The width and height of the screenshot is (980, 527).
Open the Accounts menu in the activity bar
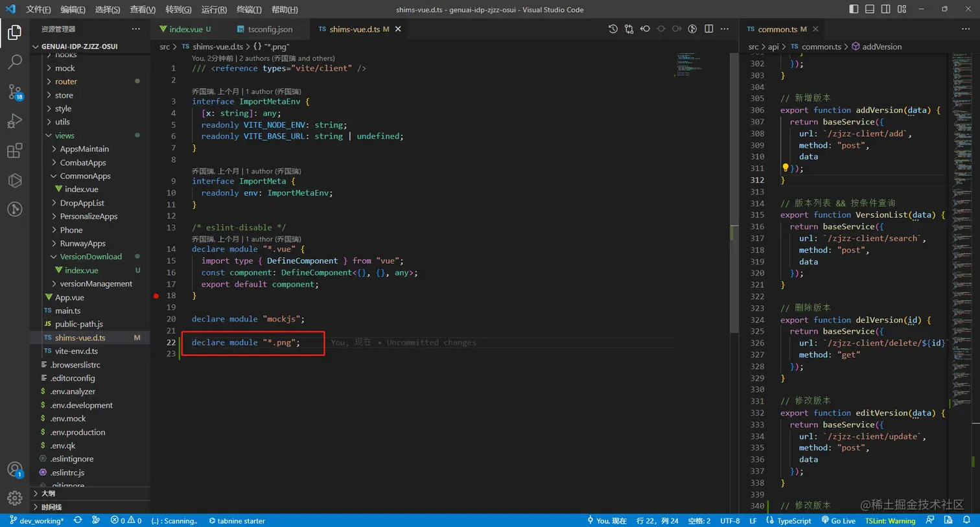14,469
